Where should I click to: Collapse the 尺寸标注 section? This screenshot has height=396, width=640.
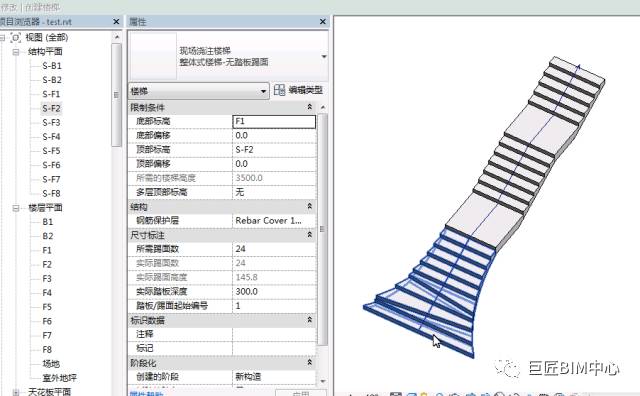(x=309, y=235)
